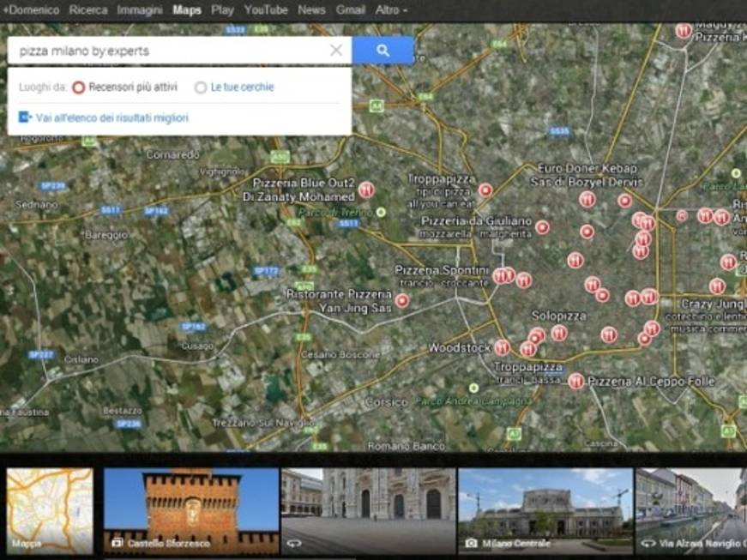Select Maps in the top bar

(x=187, y=10)
